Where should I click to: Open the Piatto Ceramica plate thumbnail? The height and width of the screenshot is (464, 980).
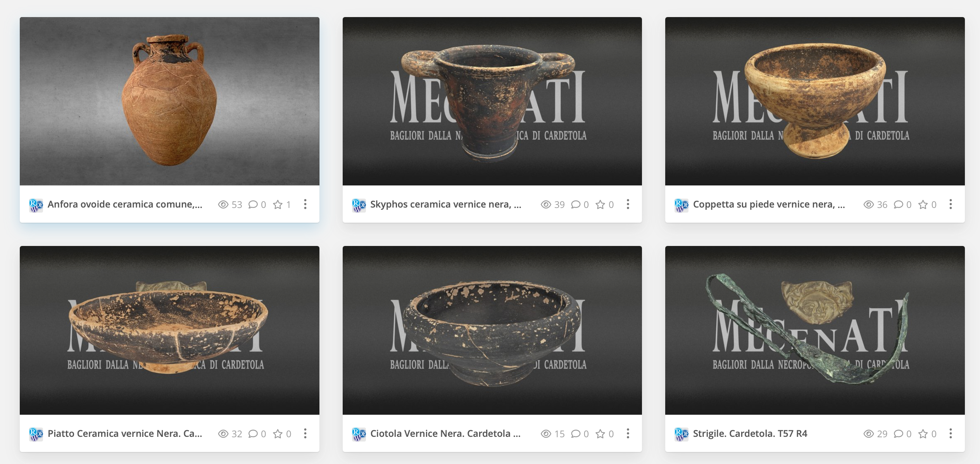pyautogui.click(x=169, y=330)
